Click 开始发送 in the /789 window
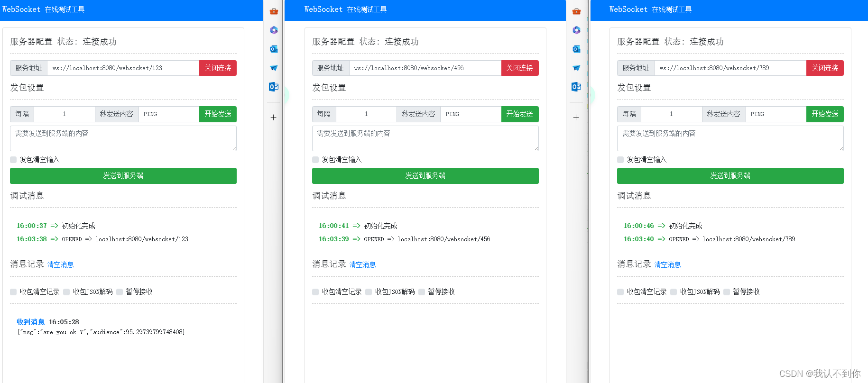 click(825, 114)
